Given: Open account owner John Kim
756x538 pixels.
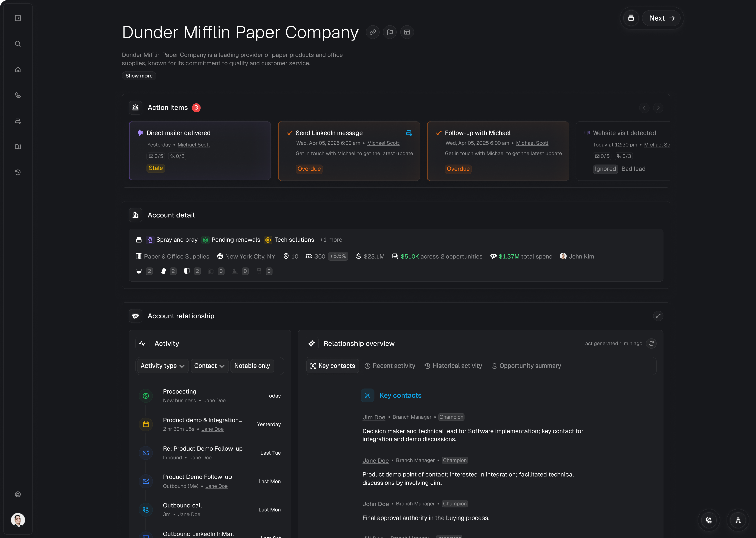Looking at the screenshot, I should point(577,256).
